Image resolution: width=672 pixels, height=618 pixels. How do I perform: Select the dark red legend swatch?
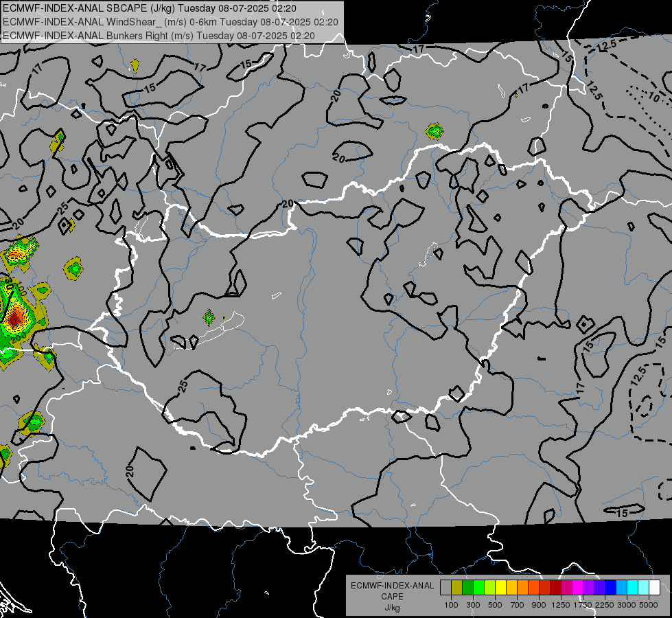555,587
